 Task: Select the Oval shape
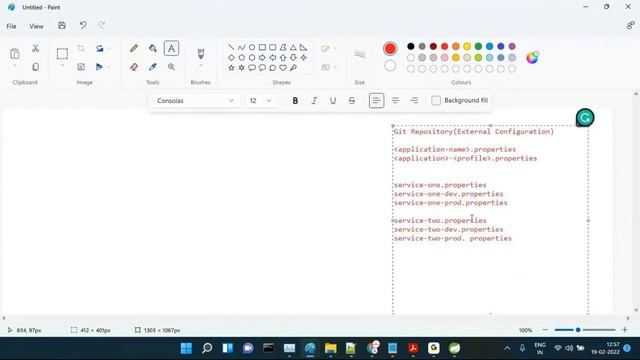tap(252, 47)
